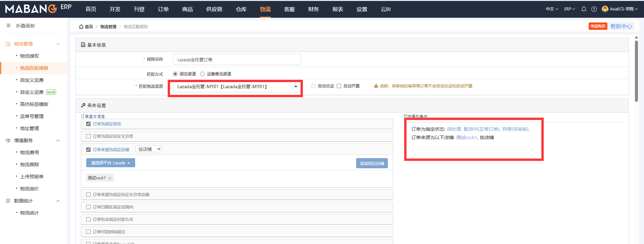Click 测试rock1 in selected conditions
Screen dimensions: 644x244
[466, 137]
